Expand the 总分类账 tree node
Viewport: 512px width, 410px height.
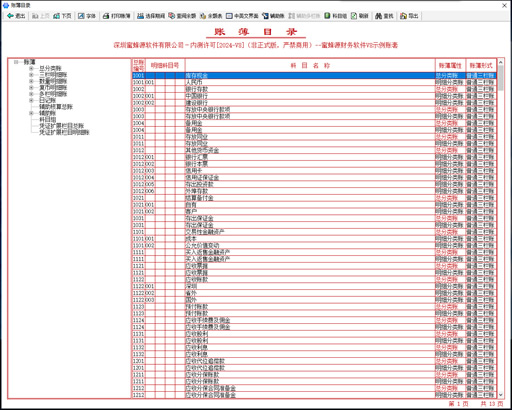click(31, 68)
